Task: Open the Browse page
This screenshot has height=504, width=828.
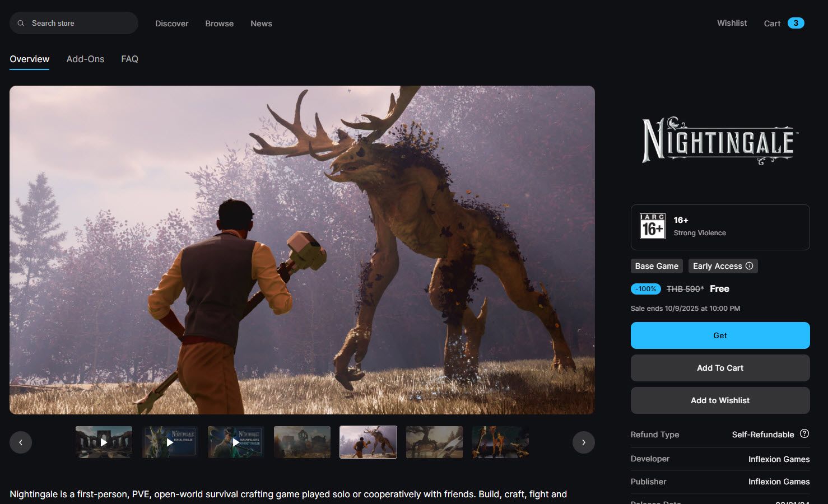Action: click(220, 24)
